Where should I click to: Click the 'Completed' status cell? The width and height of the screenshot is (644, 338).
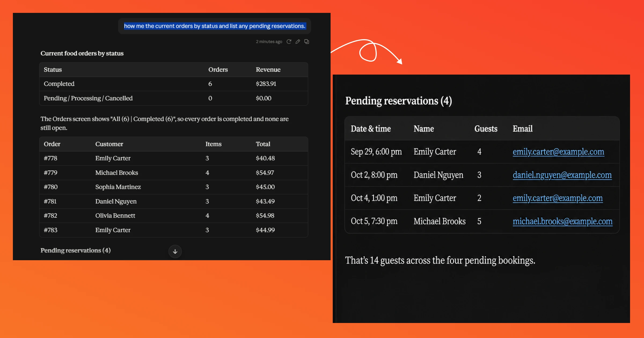[59, 84]
